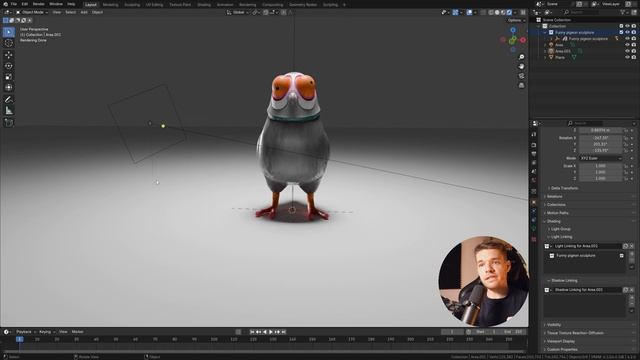Switch to the Geometry Nodes workspace tab
The height and width of the screenshot is (360, 640).
point(303,5)
